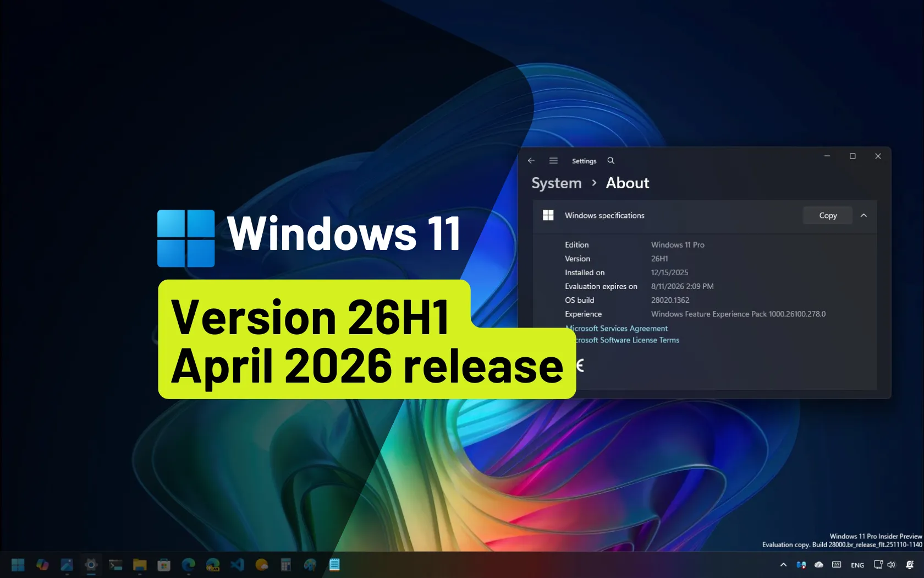The height and width of the screenshot is (578, 924).
Task: Launch Calculator from taskbar
Action: point(285,565)
